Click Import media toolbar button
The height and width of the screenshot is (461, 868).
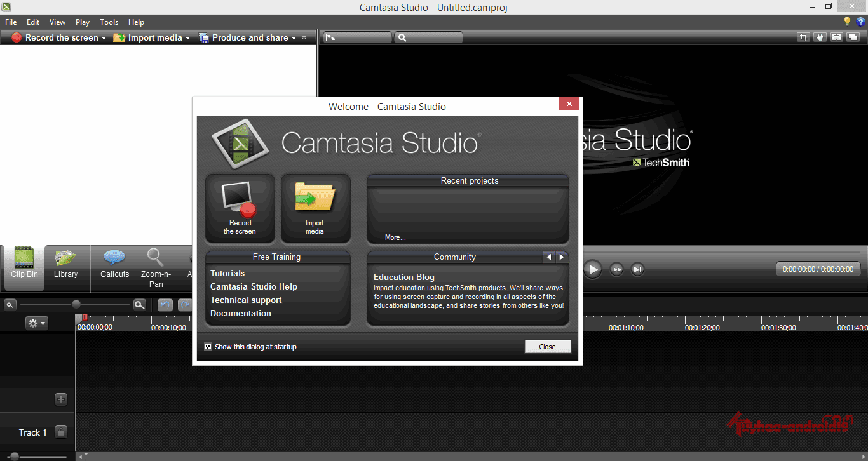click(148, 38)
